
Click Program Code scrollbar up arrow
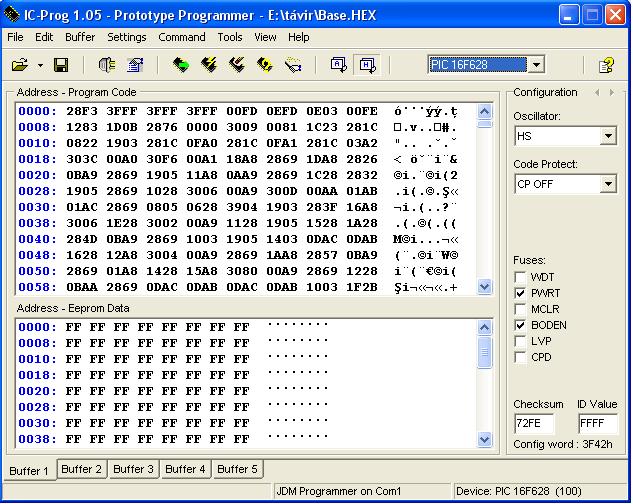[484, 111]
